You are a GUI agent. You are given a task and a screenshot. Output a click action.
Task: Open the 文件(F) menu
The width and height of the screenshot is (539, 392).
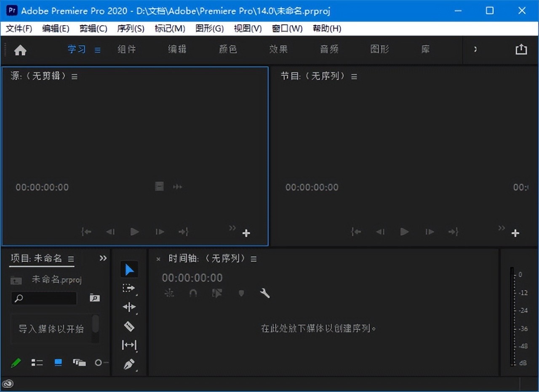click(19, 29)
